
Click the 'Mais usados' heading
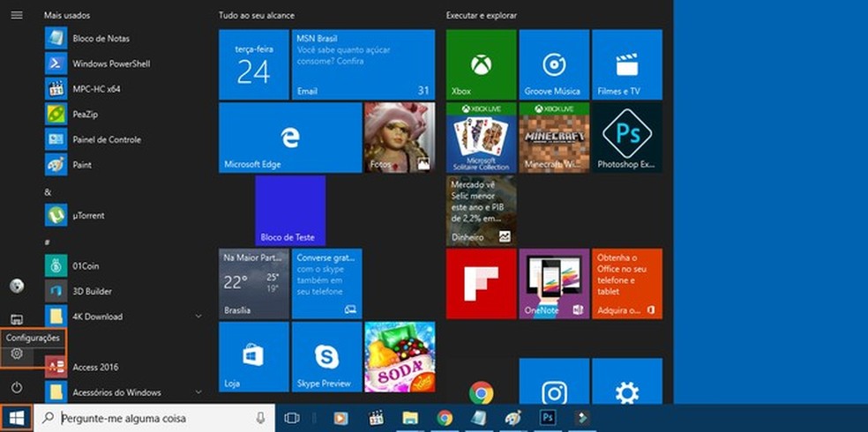66,16
